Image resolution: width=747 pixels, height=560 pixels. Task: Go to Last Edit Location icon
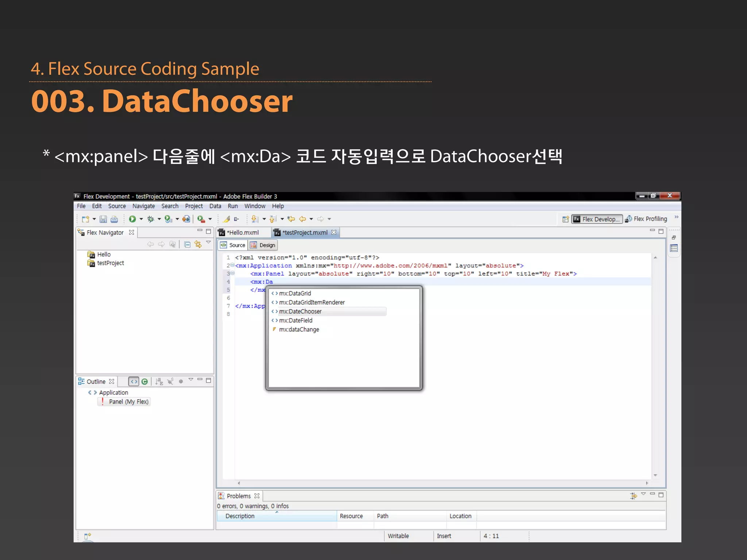pos(291,219)
